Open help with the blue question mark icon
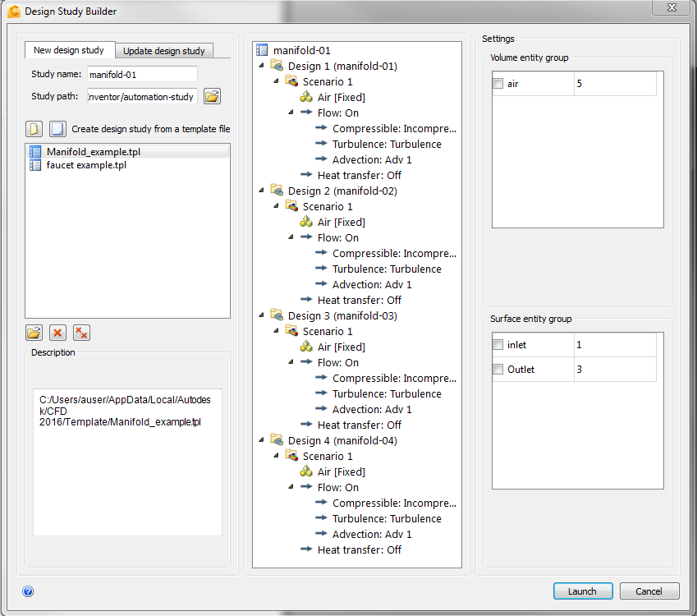The width and height of the screenshot is (697, 616). click(x=28, y=591)
